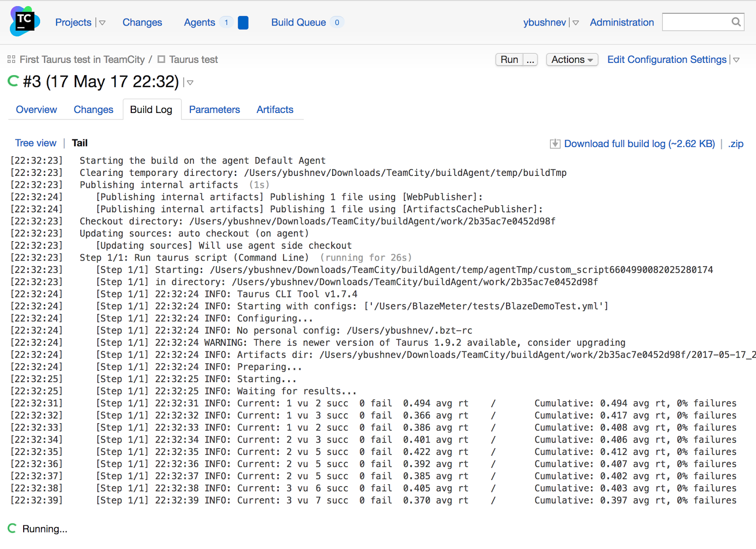
Task: Click the 'Running...' status text
Action: 45,529
